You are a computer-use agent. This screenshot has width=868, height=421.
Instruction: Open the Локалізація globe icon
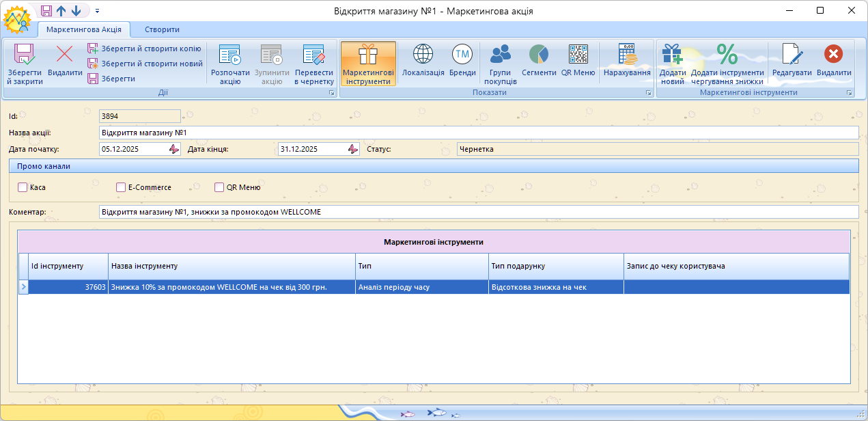coord(423,55)
